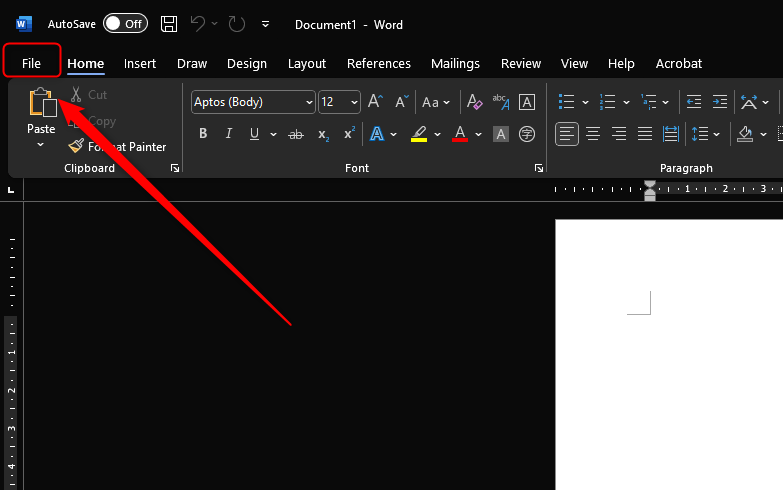
Task: Click the indent marker on horizontal ruler
Action: click(650, 191)
